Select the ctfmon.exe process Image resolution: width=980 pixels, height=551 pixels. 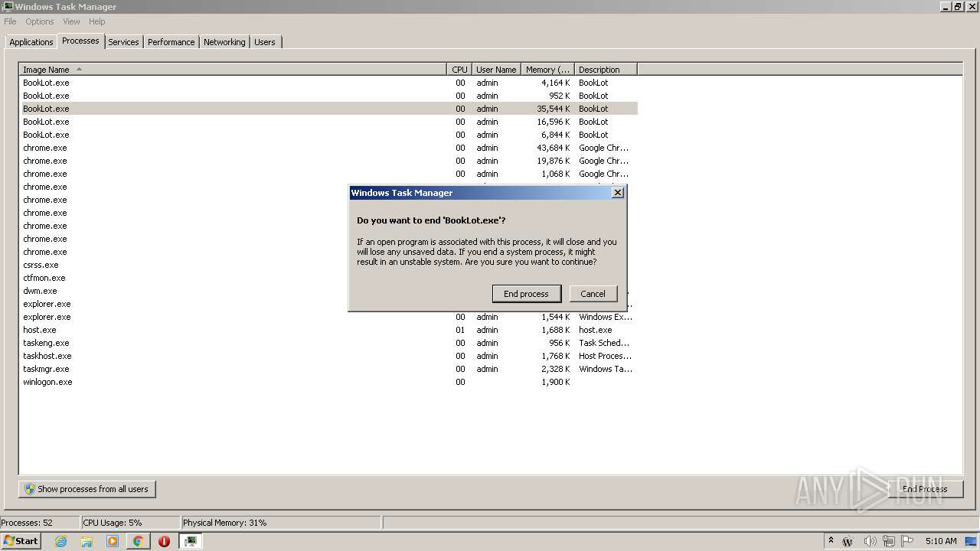pyautogui.click(x=44, y=278)
